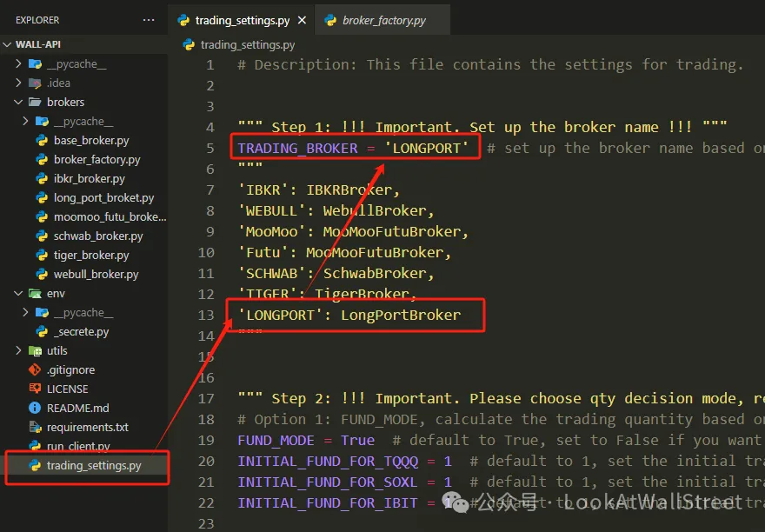This screenshot has width=765, height=532.
Task: Switch to the broker_factory.py tab
Action: click(x=383, y=20)
